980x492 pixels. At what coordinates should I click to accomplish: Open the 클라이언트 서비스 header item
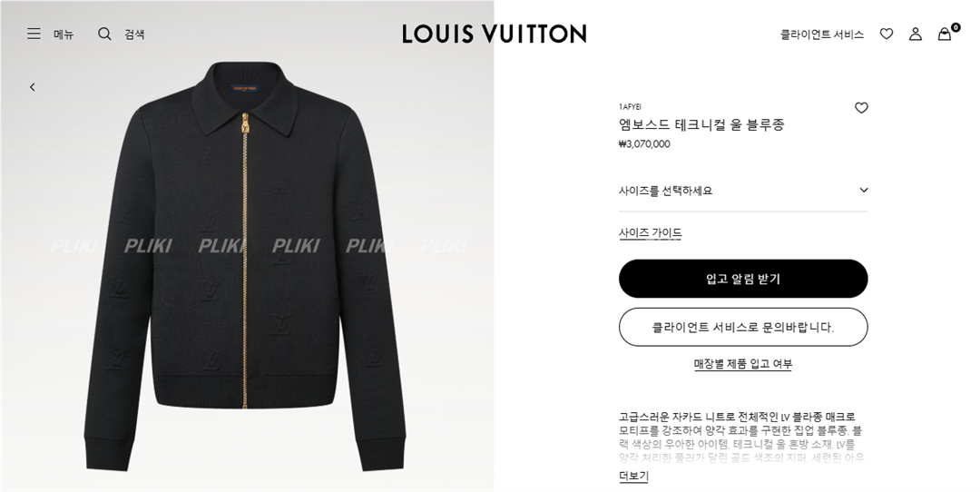coord(822,34)
